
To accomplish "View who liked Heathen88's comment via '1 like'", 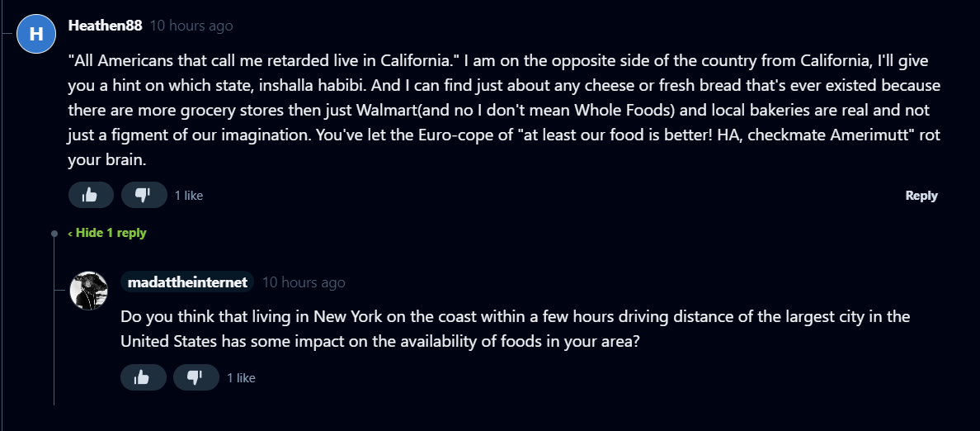I will pos(189,196).
